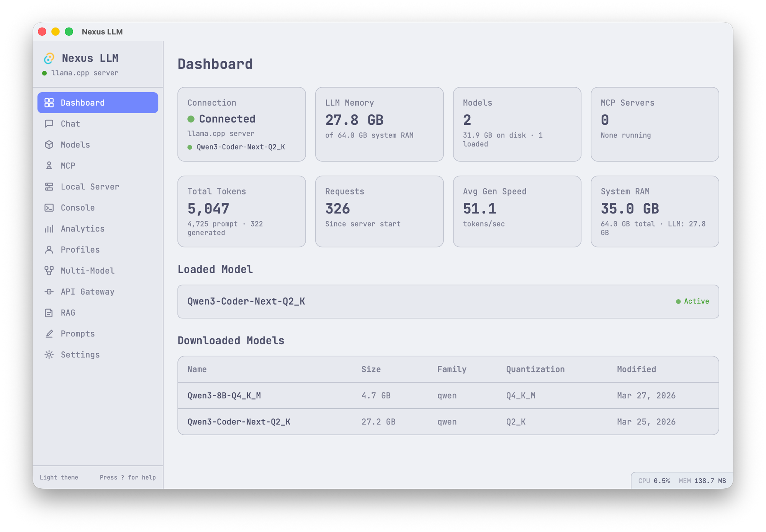Image resolution: width=766 pixels, height=532 pixels.
Task: Open the RAG section
Action: coord(69,312)
